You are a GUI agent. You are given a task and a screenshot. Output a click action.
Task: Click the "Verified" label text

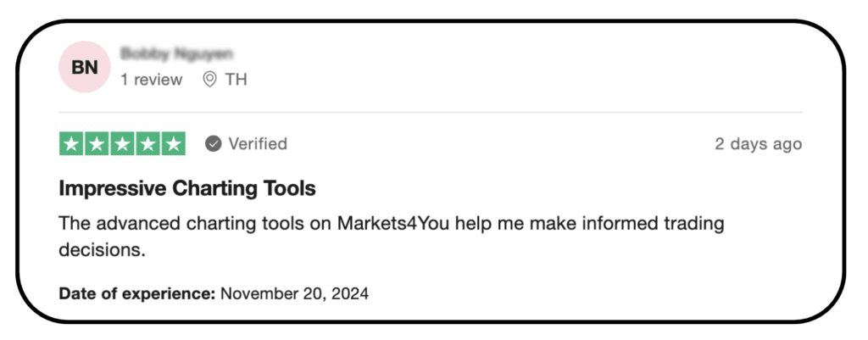coord(259,144)
